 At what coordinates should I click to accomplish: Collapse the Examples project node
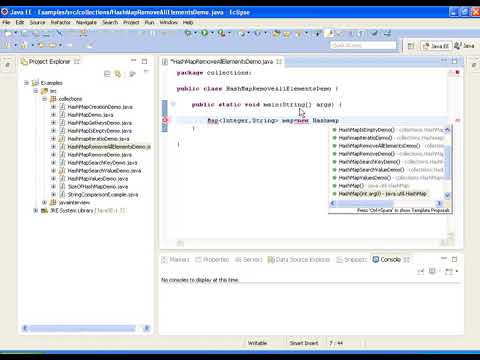(x=27, y=83)
